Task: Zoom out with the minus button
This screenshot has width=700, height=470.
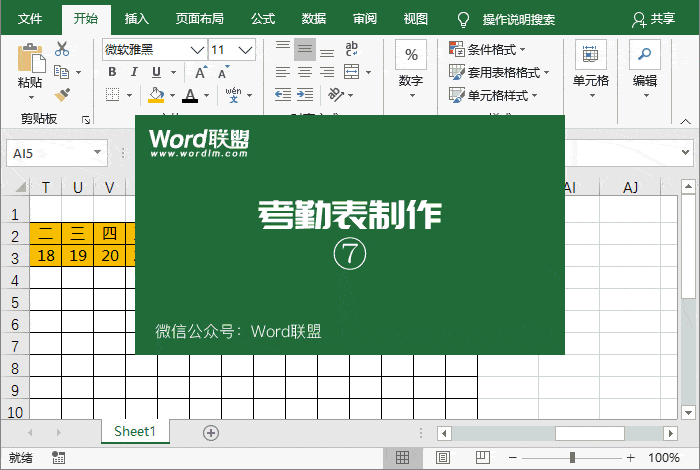Action: pos(512,458)
